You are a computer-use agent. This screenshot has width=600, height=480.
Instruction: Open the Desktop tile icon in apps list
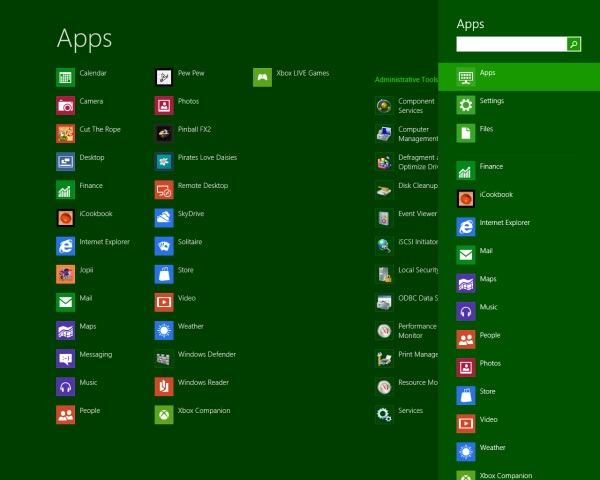(x=65, y=162)
